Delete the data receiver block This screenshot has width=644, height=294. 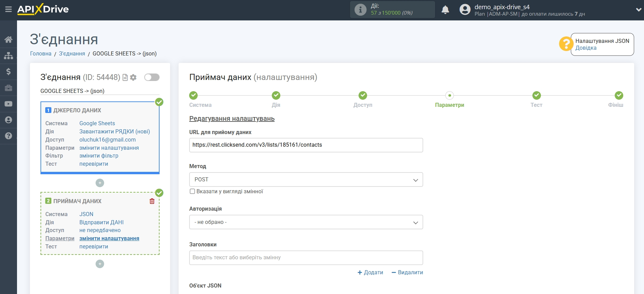coord(152,201)
